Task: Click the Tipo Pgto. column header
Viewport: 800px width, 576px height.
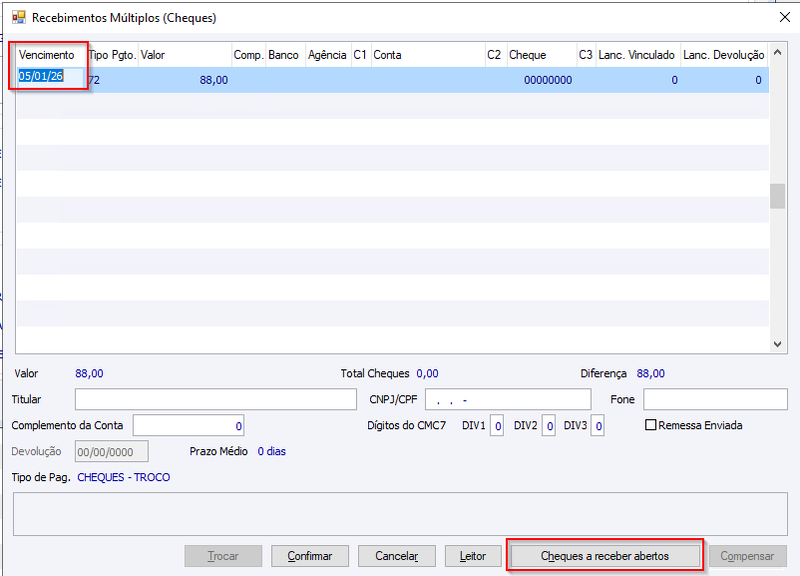Action: coord(112,55)
